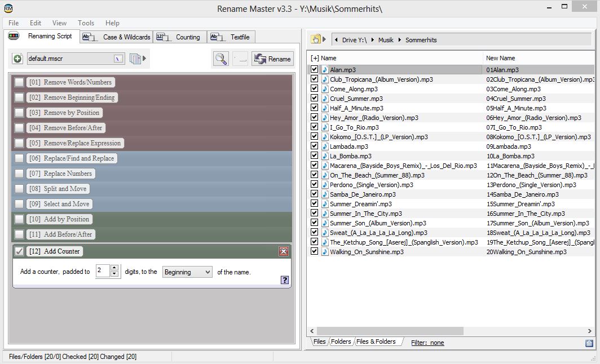Switch to the Case & Wildcards tab
Screen dimensions: 600x364
tap(117, 37)
